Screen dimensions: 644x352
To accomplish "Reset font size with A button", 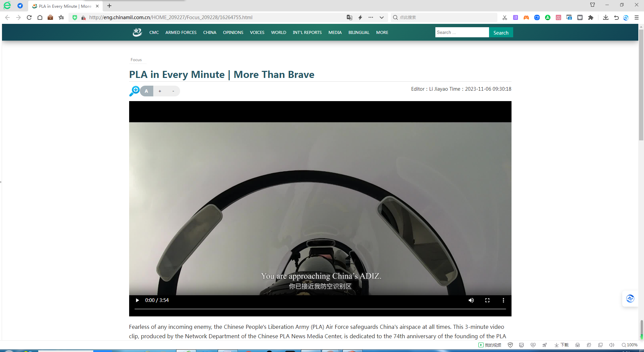I will 146,91.
